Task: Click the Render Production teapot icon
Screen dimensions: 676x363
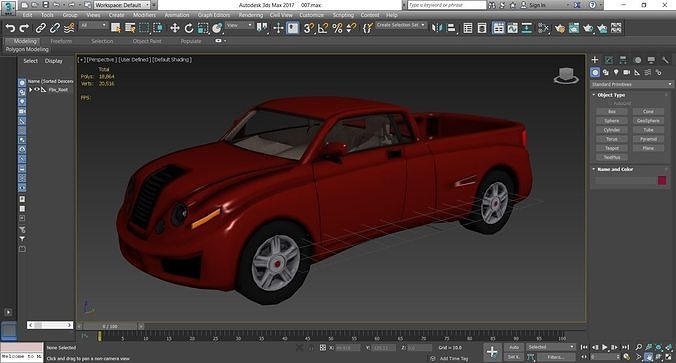Action: click(588, 28)
